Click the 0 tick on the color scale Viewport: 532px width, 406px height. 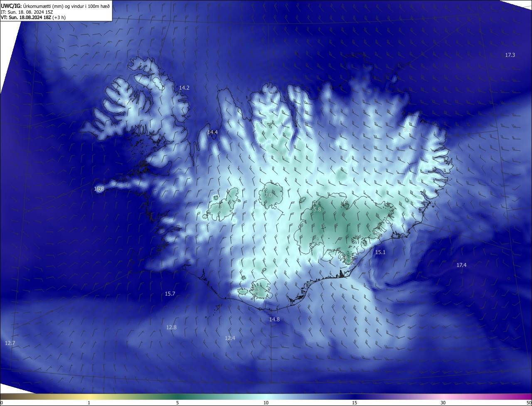pos(1,403)
